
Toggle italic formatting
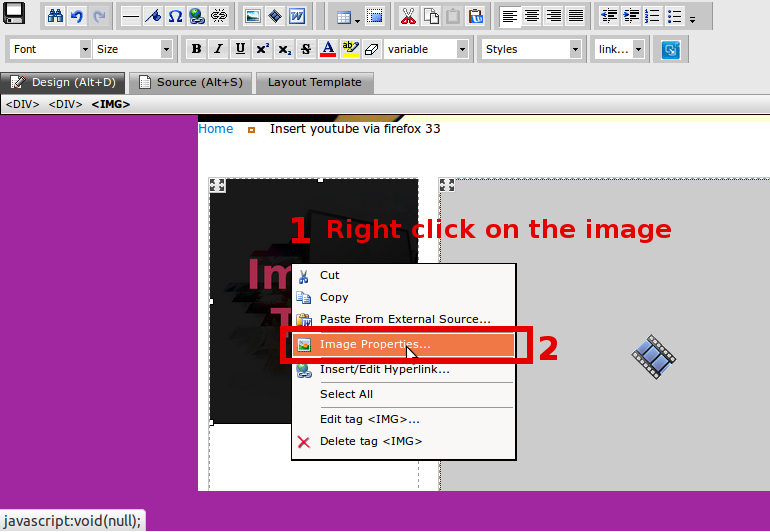[x=218, y=49]
